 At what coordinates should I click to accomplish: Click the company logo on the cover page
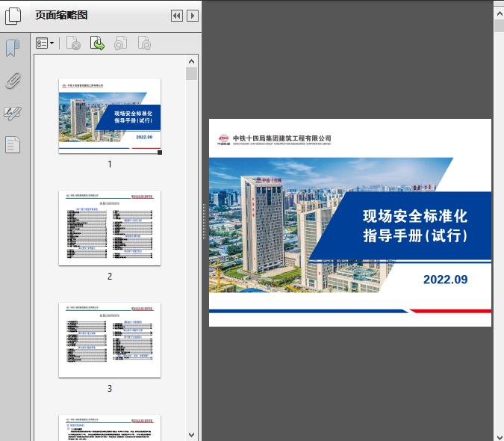[224, 140]
